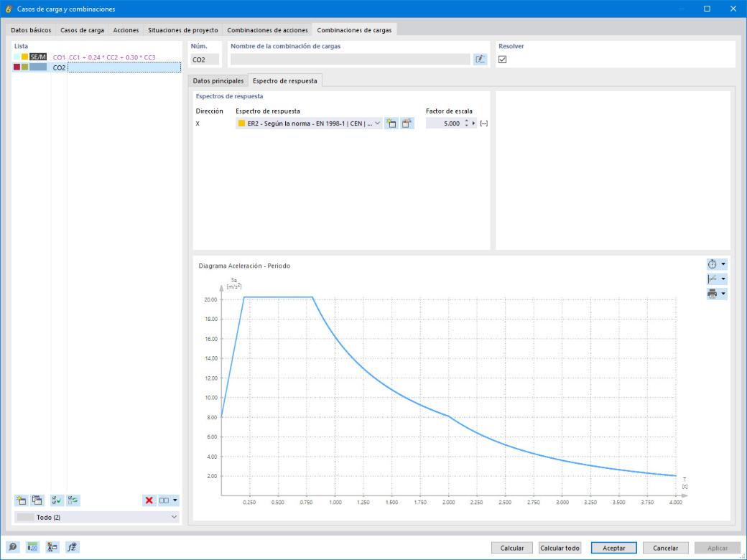Expand the Todo (2) filter dropdown

[97, 517]
